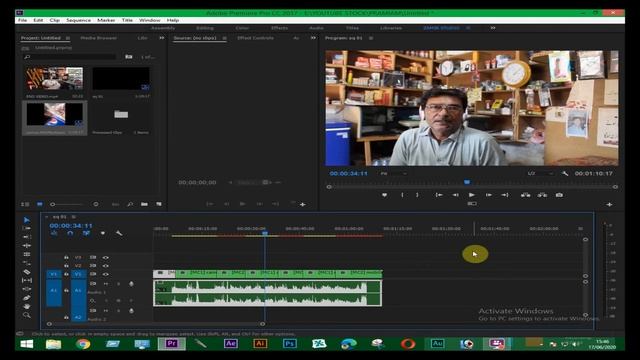Select the Hand tool

[27, 306]
